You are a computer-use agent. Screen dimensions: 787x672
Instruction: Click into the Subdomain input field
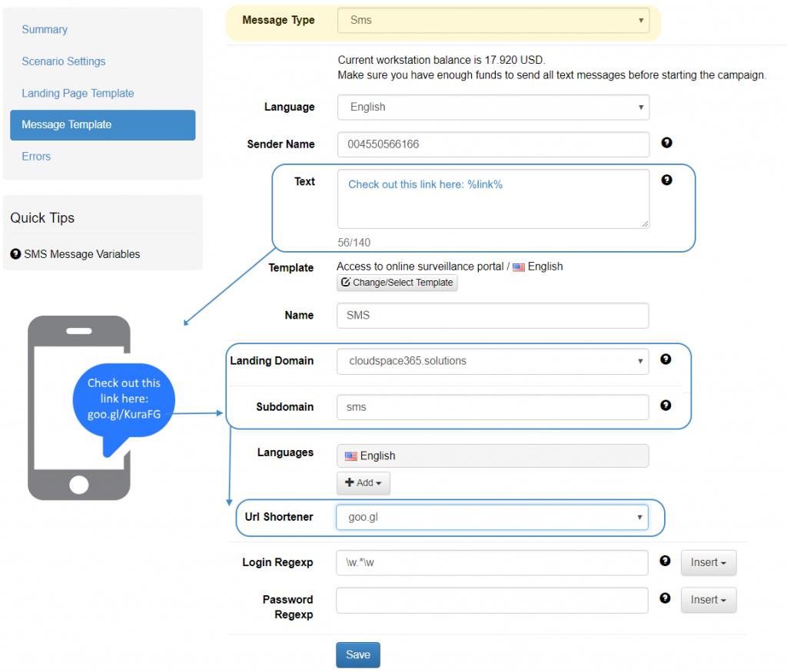point(493,407)
